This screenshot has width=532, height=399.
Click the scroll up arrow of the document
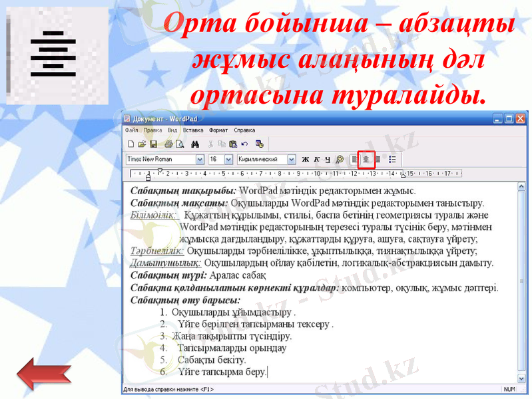click(x=521, y=186)
